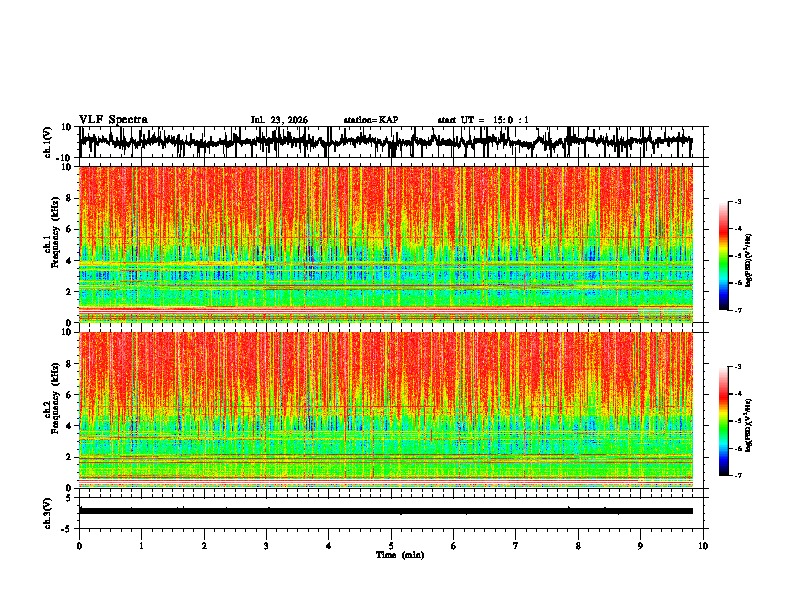Click the ch.1 spectrogram panel
This screenshot has width=792, height=612.
click(x=386, y=244)
